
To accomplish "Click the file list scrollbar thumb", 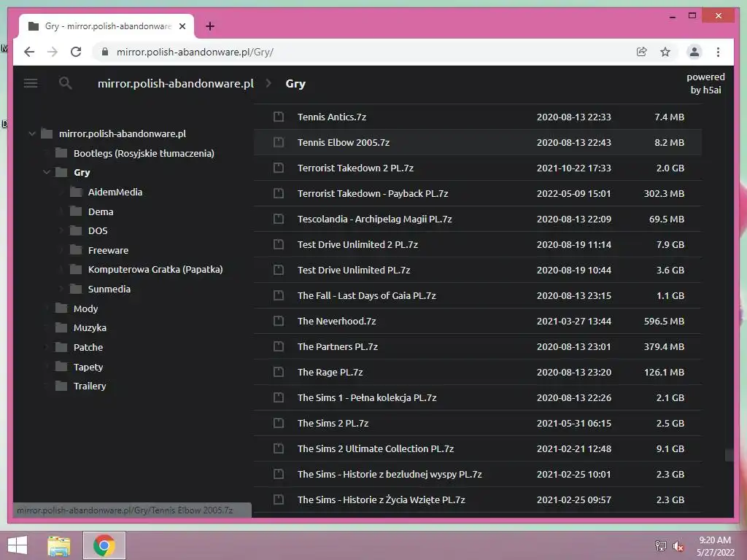I will click(729, 455).
